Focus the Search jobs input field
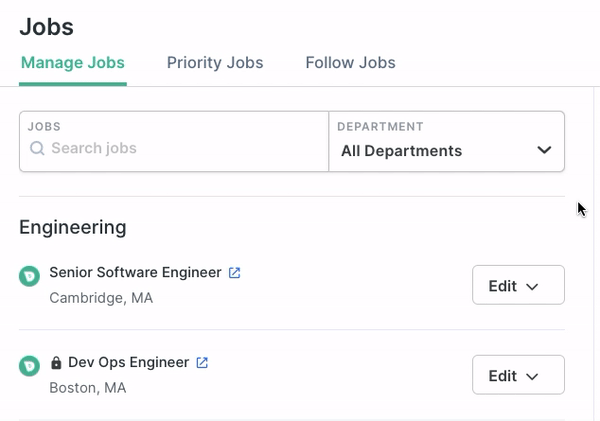 tap(174, 142)
